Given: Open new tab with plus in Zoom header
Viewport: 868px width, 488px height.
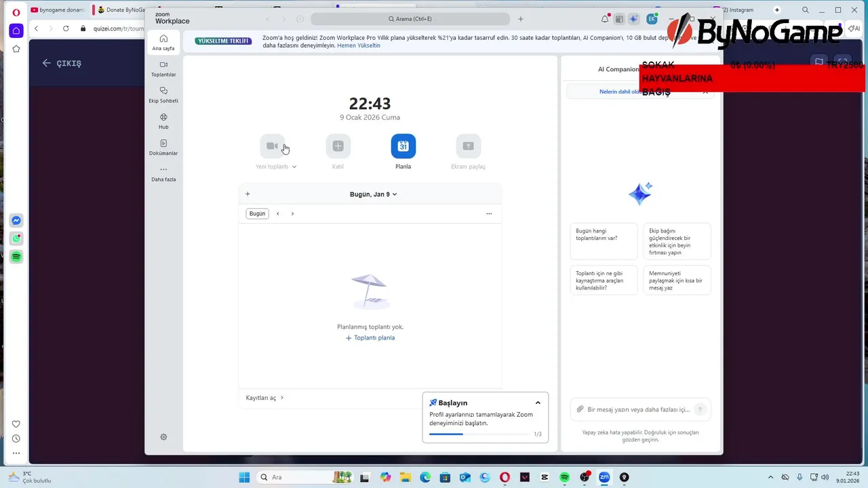Looking at the screenshot, I should click(521, 19).
